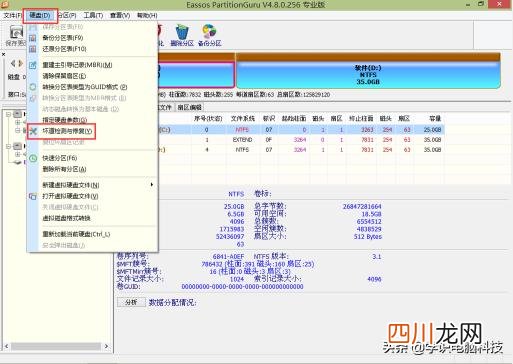Image resolution: width=513 pixels, height=364 pixels.
Task: Click the Delete Partition (删除分区) toolbar icon
Action: tap(182, 36)
